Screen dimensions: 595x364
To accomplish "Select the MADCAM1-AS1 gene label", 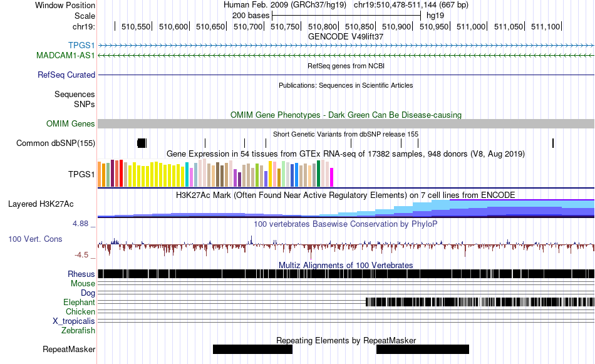I will pos(65,55).
